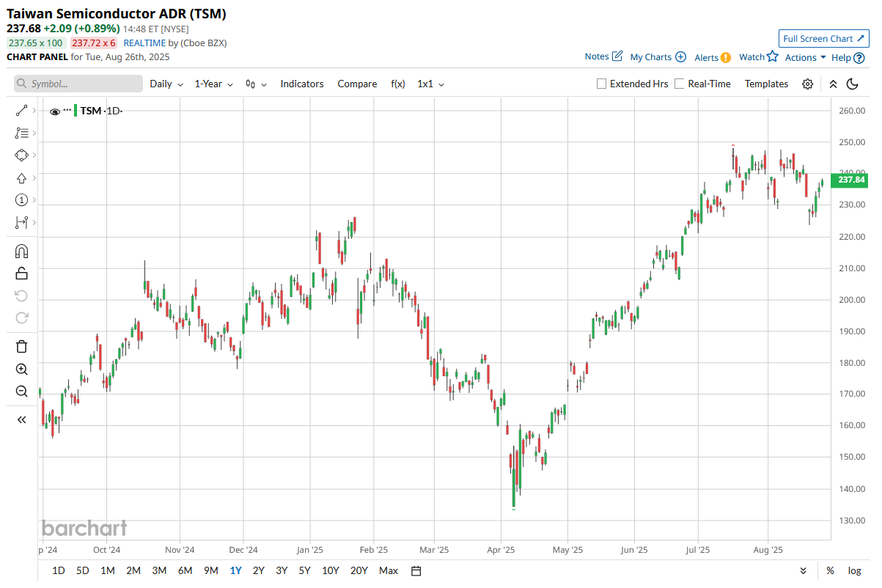
Task: Open the candlestick chart type dropdown
Action: tap(256, 84)
